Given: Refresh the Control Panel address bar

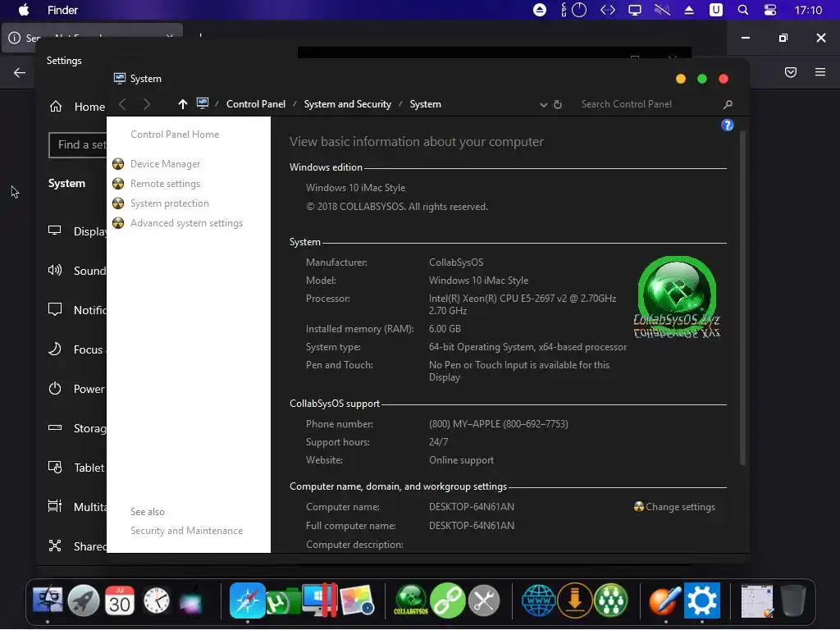Looking at the screenshot, I should [x=558, y=104].
